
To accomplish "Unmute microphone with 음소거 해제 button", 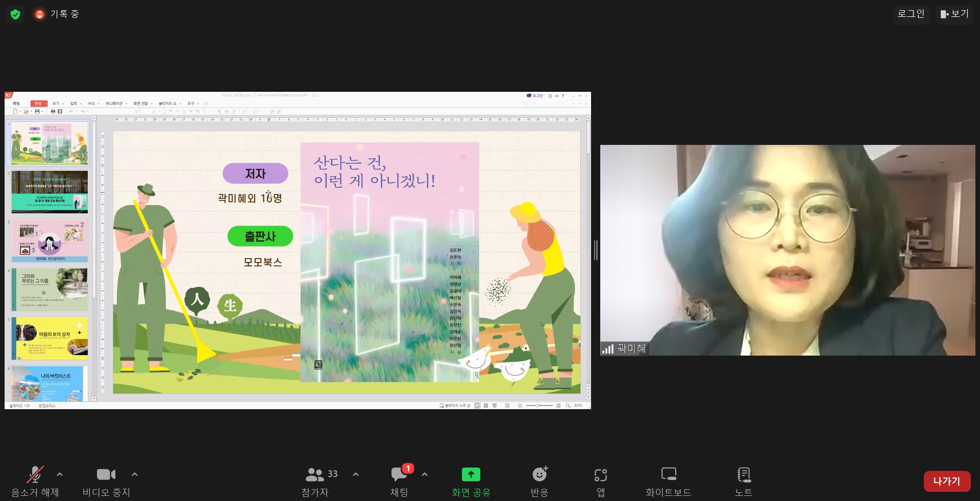I will click(35, 481).
